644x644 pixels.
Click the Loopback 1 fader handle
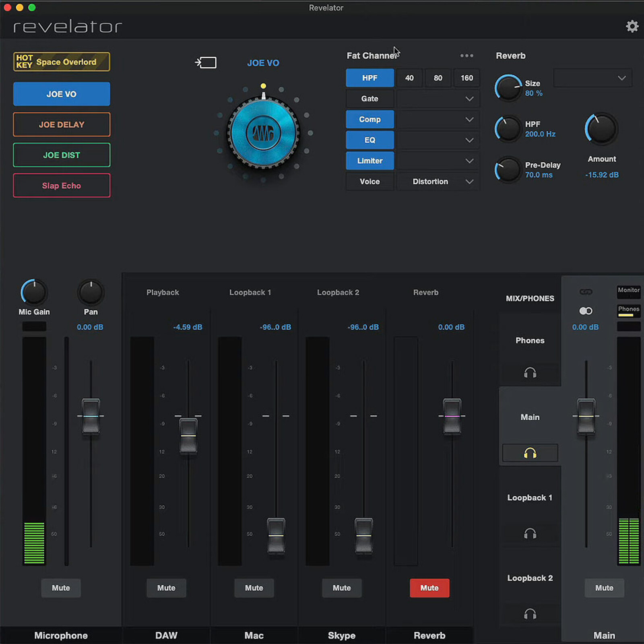pyautogui.click(x=276, y=536)
